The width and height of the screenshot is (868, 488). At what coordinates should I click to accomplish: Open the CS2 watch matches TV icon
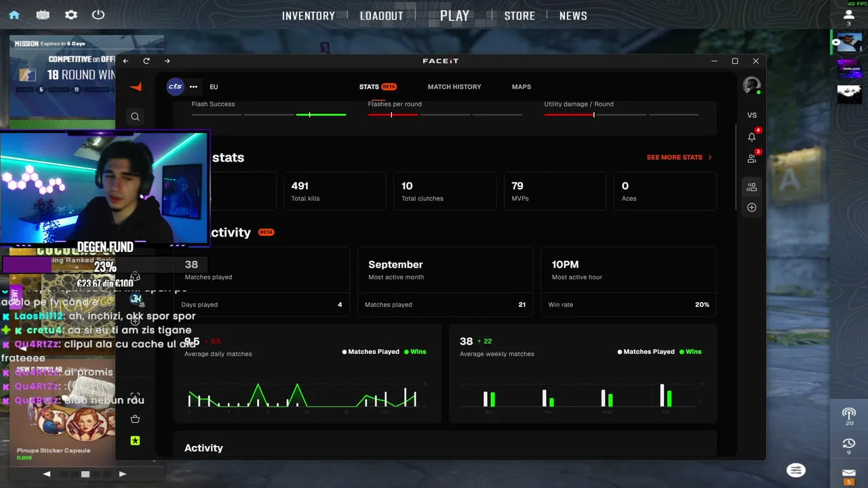(43, 15)
